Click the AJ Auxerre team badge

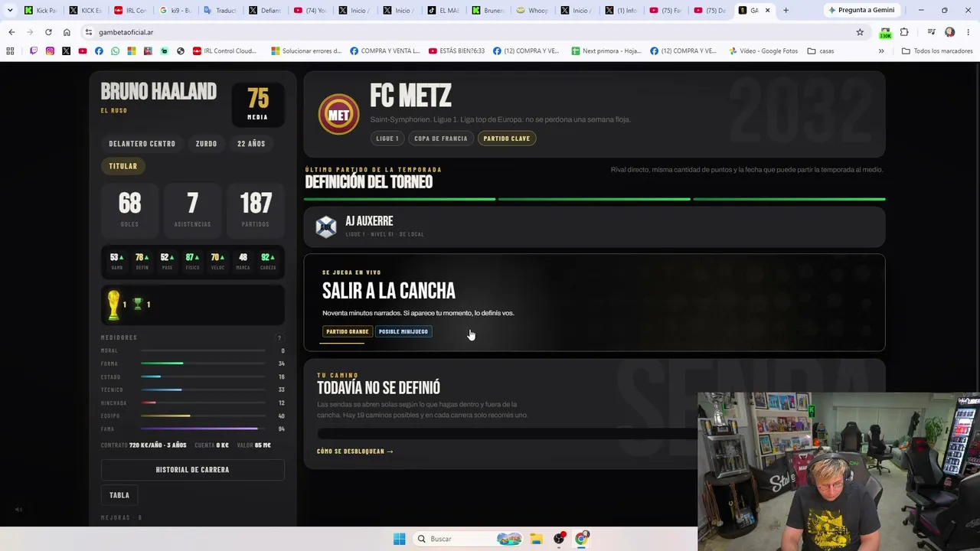tap(326, 227)
